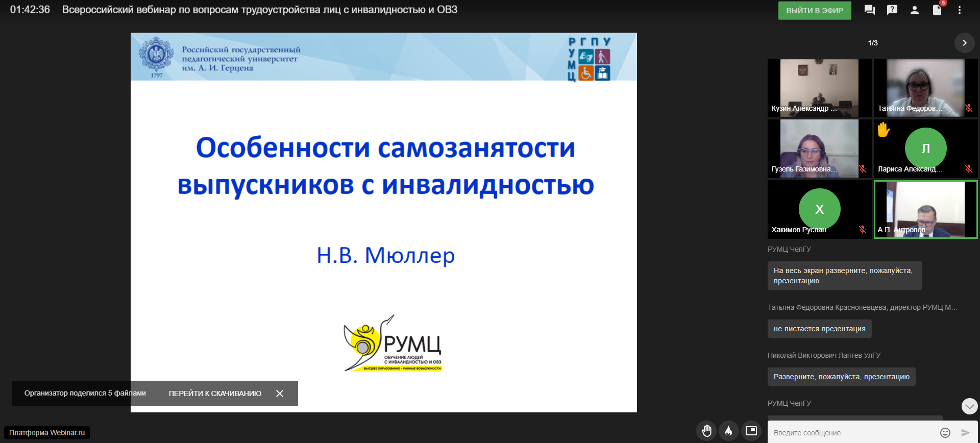
Task: Click the Платформа Webinar.ru label
Action: pos(47,433)
